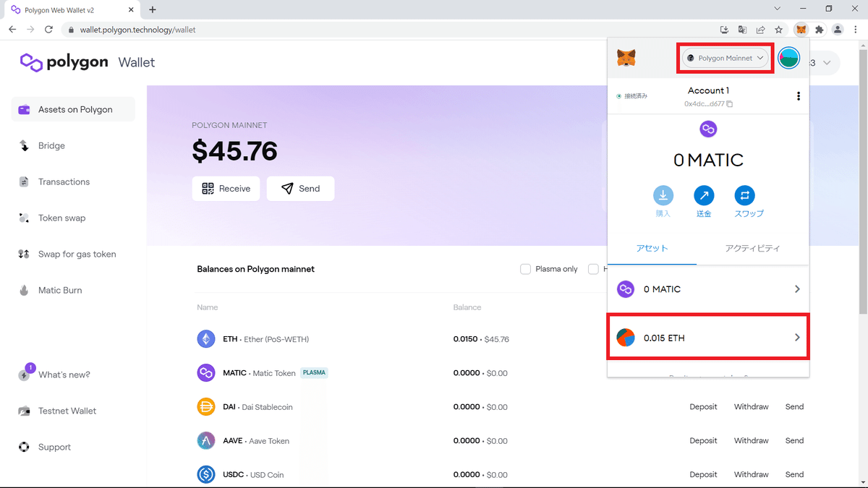This screenshot has width=868, height=488.
Task: Expand the 0.015 ETH asset row chevron
Action: [797, 338]
